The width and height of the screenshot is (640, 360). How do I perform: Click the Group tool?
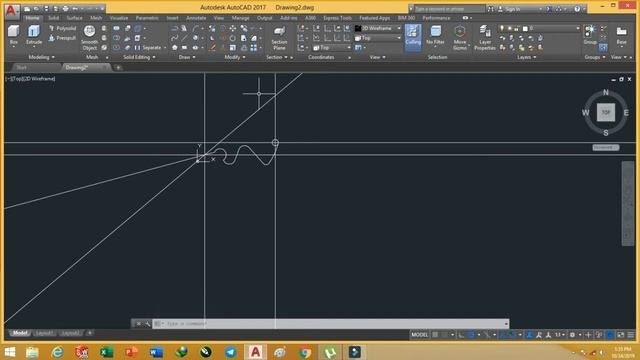click(590, 35)
